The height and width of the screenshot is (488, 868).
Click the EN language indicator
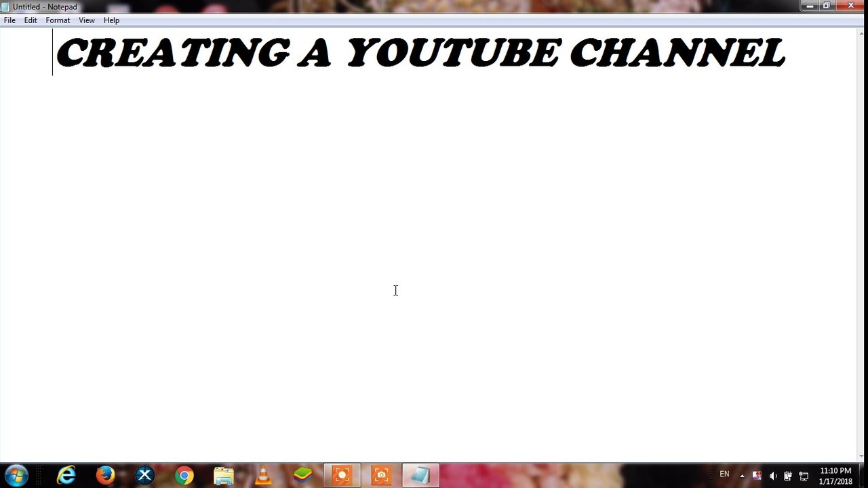click(x=724, y=474)
